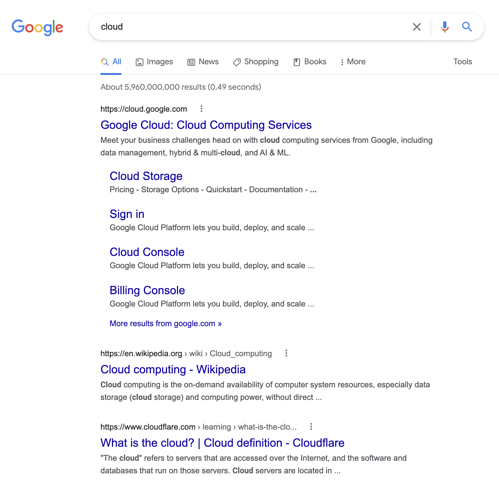
Task: Open options menu beside cloud.google.com URL
Action: pyautogui.click(x=201, y=109)
